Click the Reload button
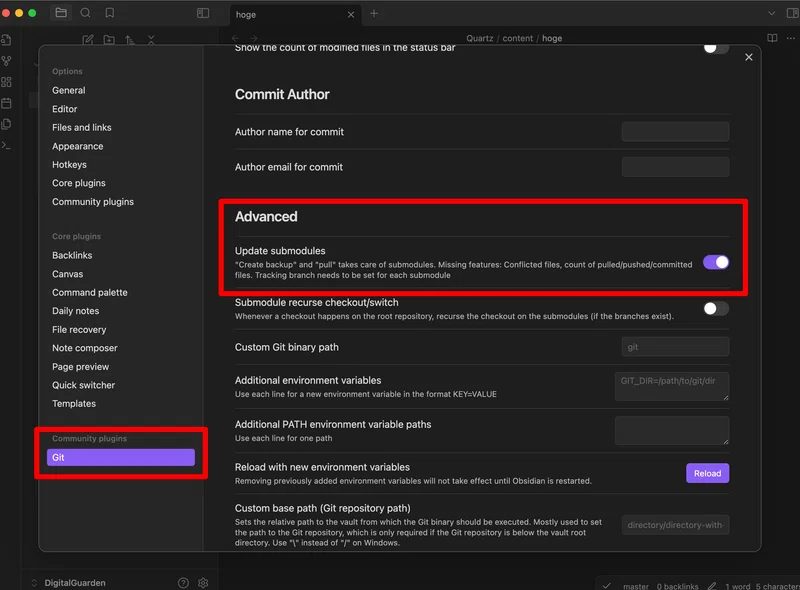 [707, 473]
